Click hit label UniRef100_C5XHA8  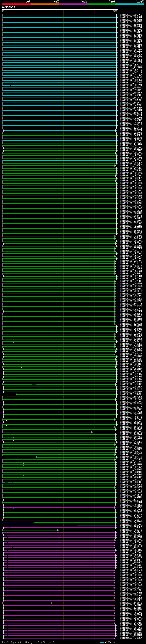131,555
